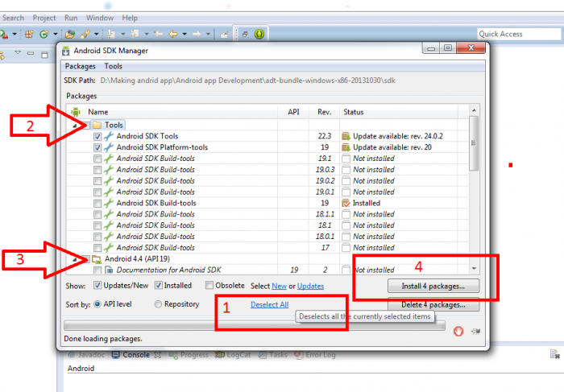Click the green circular braces icon in toolbar
This screenshot has width=564, height=392.
point(259,34)
